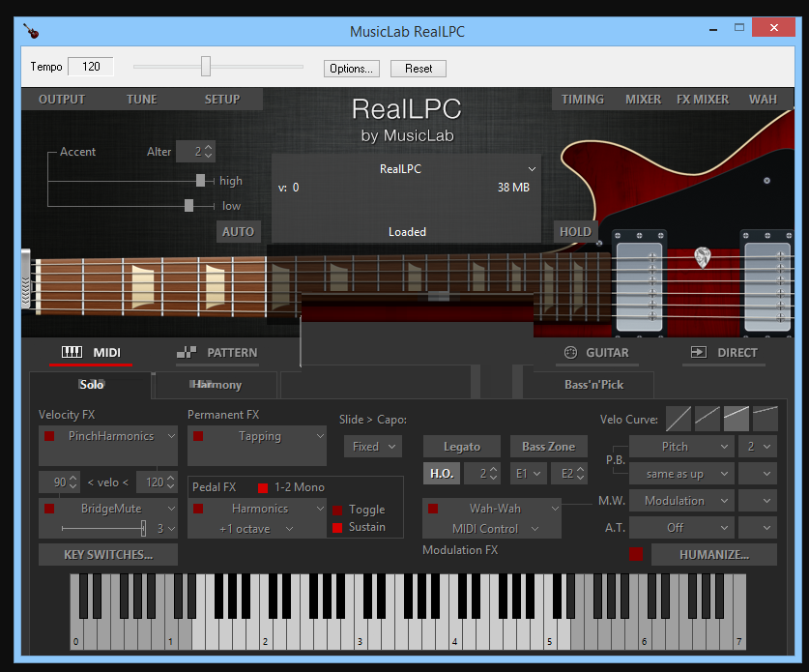Screen dimensions: 809x672
Task: Click the BridgeMute amount slider handle
Action: coord(143,528)
